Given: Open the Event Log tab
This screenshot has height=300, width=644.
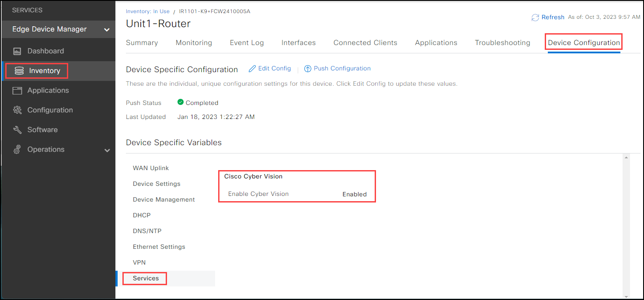Looking at the screenshot, I should [x=247, y=43].
